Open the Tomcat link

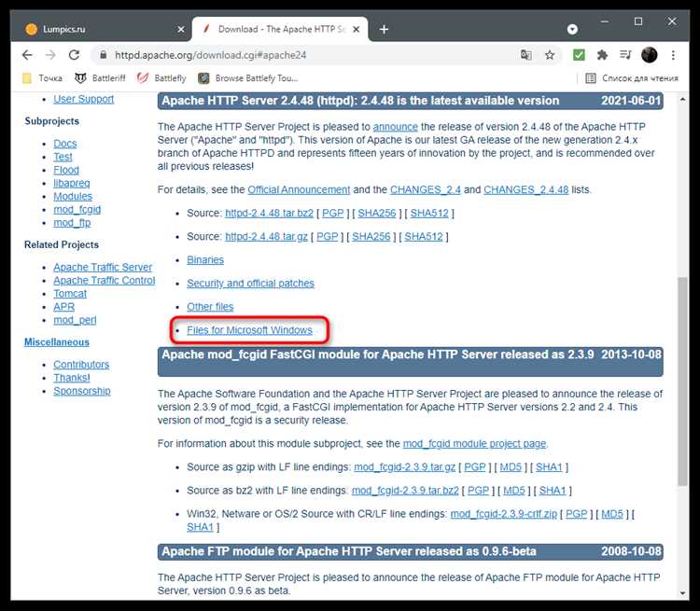[x=70, y=294]
